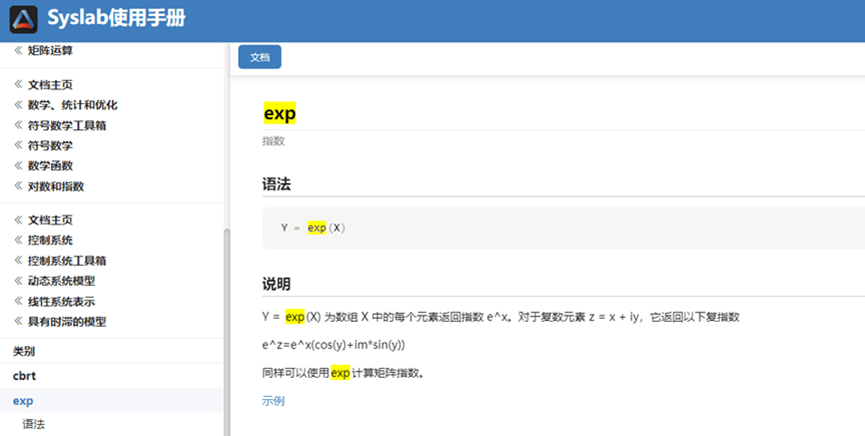The image size is (865, 436).
Task: Jump to 语法 subsection in sidebar
Action: pyautogui.click(x=34, y=424)
